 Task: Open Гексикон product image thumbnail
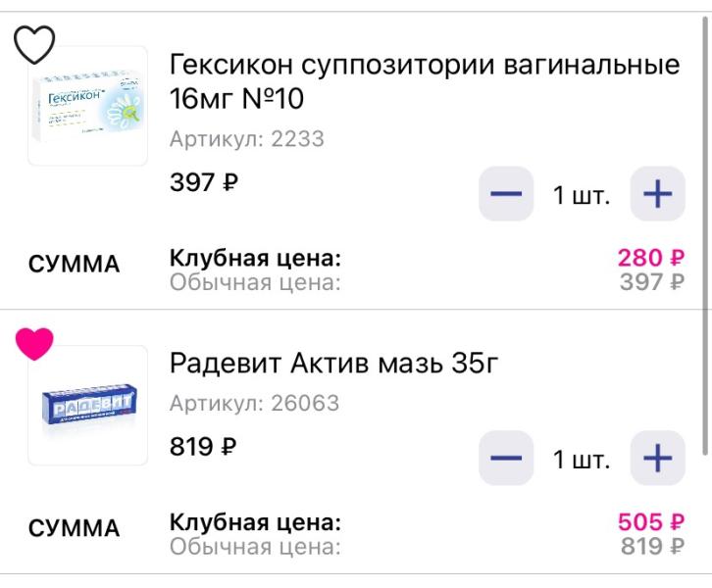pos(87,106)
